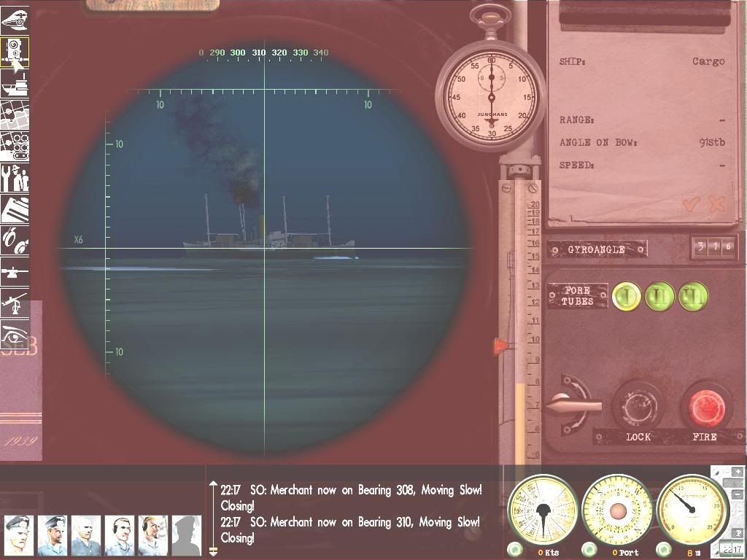Click the SHIP: identification line on notepad
The width and height of the screenshot is (747, 560).
(x=642, y=61)
